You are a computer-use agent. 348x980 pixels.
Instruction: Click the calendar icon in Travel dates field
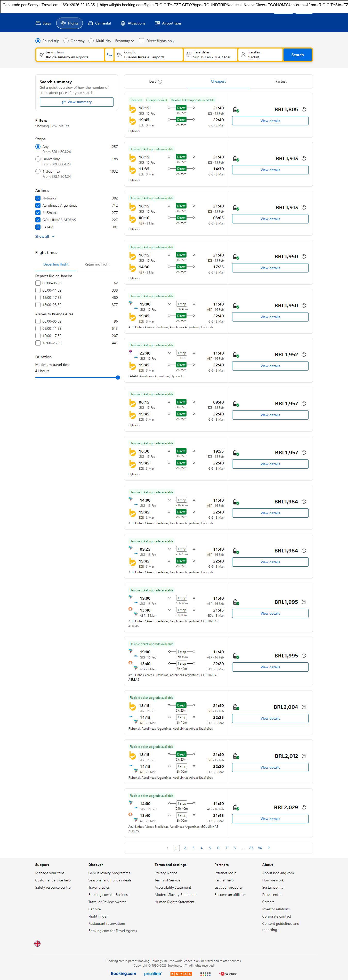[x=188, y=55]
